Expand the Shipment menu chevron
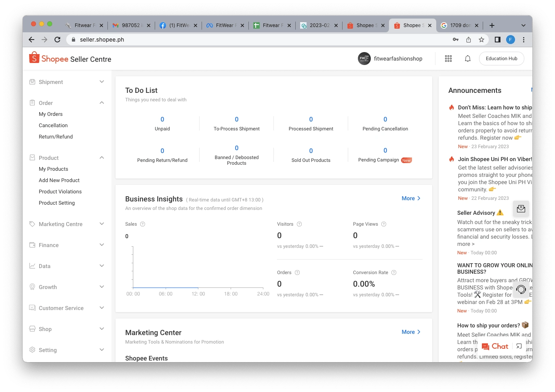Viewport: 555px width, 392px height. point(102,82)
